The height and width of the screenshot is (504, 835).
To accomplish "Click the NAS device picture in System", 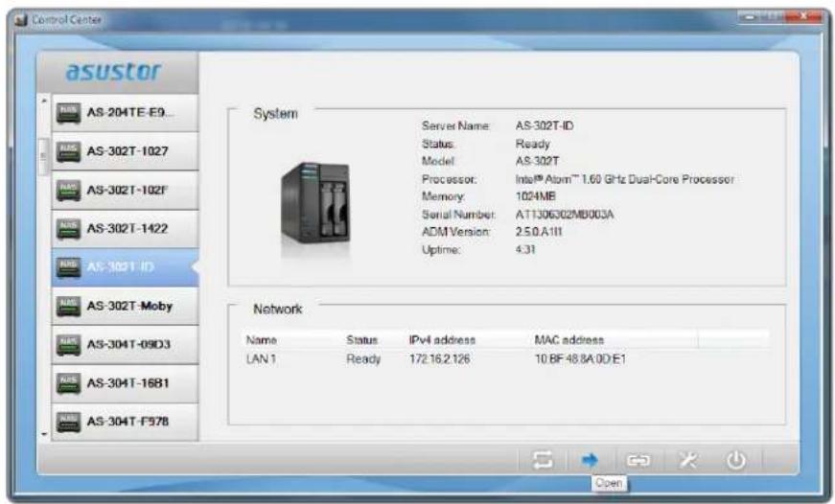I will coord(315,203).
